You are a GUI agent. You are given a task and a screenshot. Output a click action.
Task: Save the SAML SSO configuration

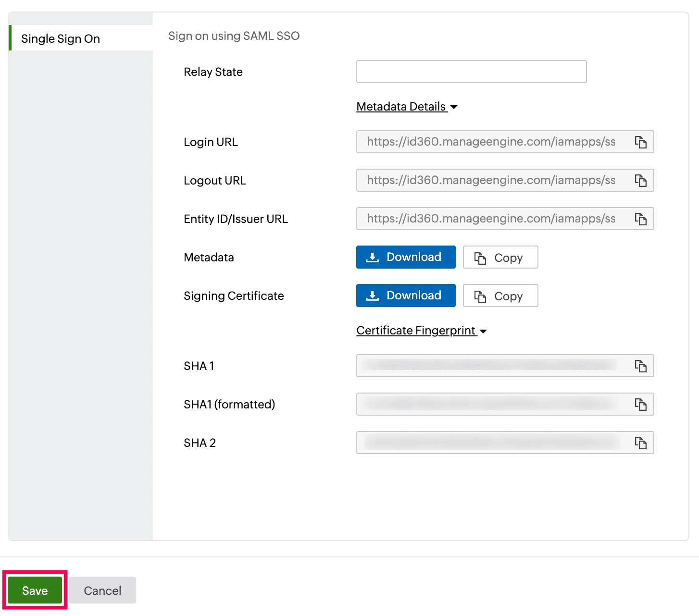tap(35, 590)
